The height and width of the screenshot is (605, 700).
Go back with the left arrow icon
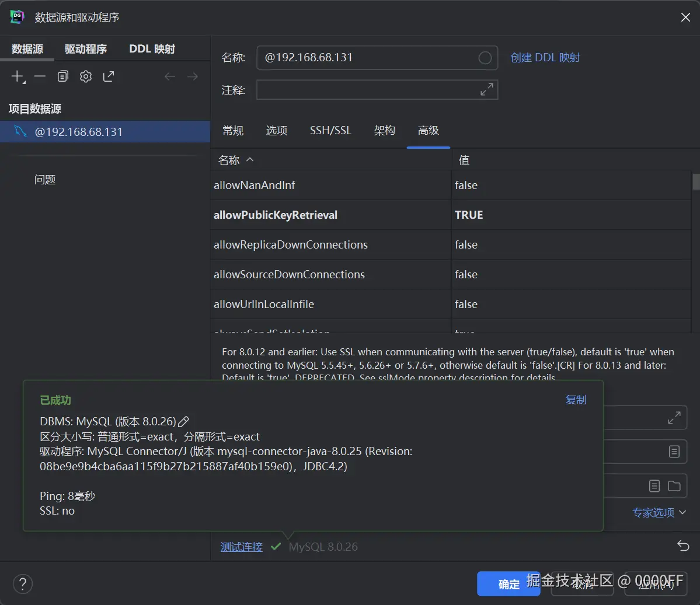(170, 76)
